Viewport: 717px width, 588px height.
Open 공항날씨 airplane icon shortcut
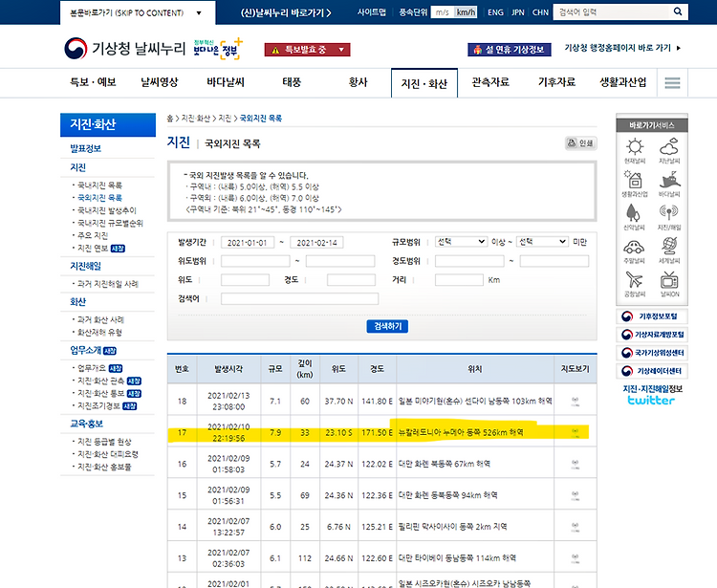[634, 284]
